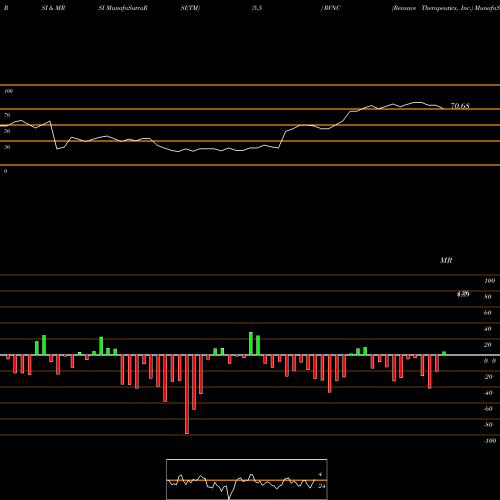500x500 pixels.
Task: Click the last small green MR bar
Action: (444, 353)
